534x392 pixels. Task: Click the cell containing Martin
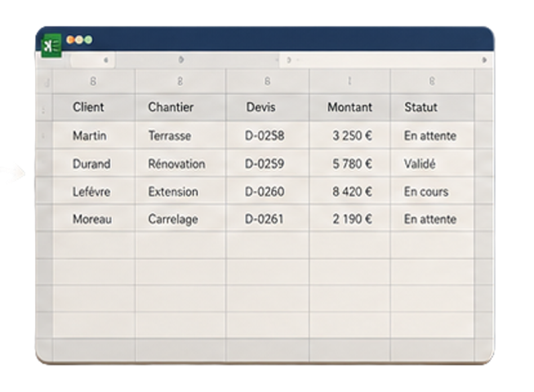94,135
